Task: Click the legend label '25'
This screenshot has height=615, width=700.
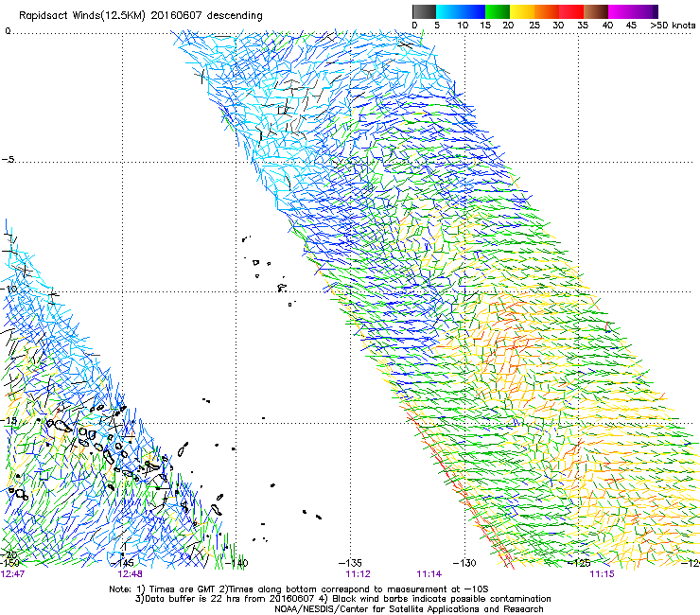Action: point(534,26)
